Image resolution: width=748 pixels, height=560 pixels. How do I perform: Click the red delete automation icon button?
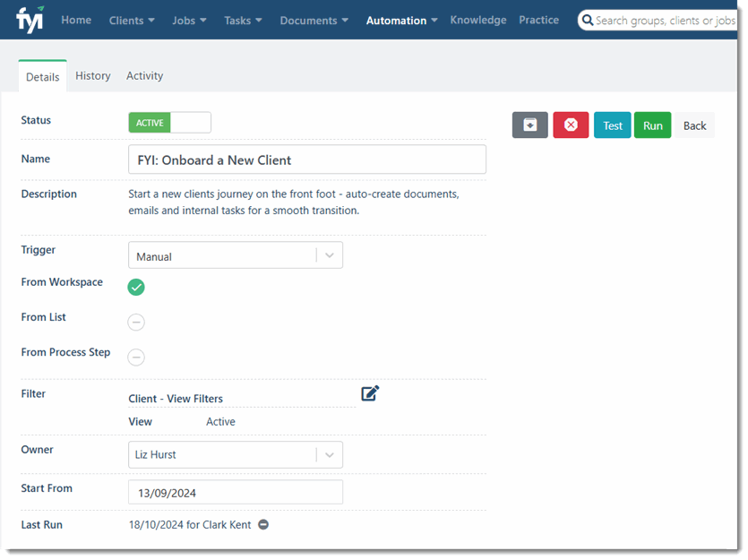(x=571, y=125)
